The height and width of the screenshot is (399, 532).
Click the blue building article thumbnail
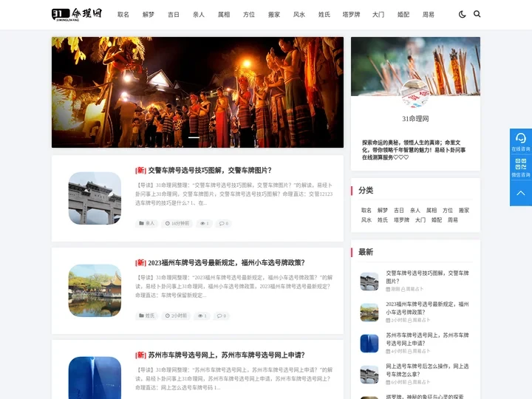click(x=95, y=378)
